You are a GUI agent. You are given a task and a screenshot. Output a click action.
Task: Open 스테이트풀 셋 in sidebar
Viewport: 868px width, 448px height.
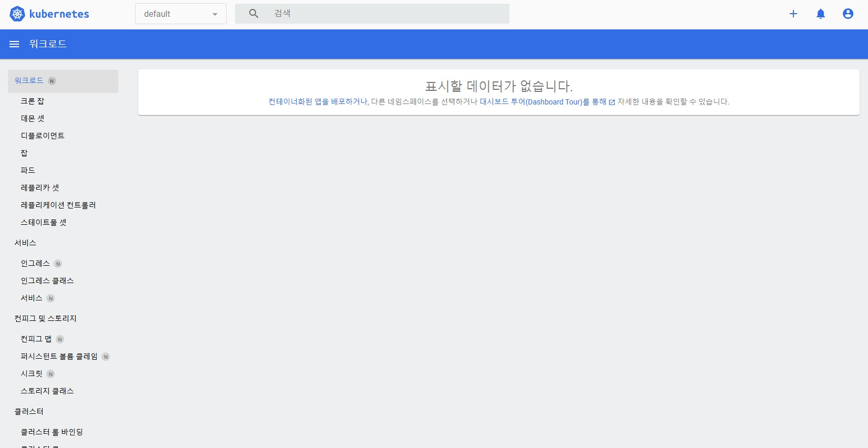44,222
